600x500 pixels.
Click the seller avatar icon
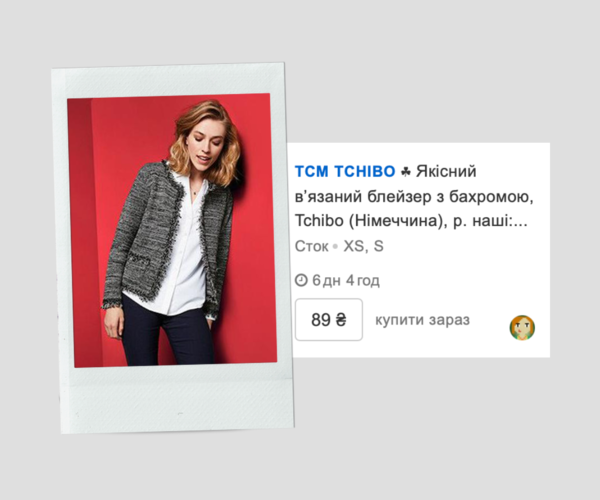tap(522, 328)
